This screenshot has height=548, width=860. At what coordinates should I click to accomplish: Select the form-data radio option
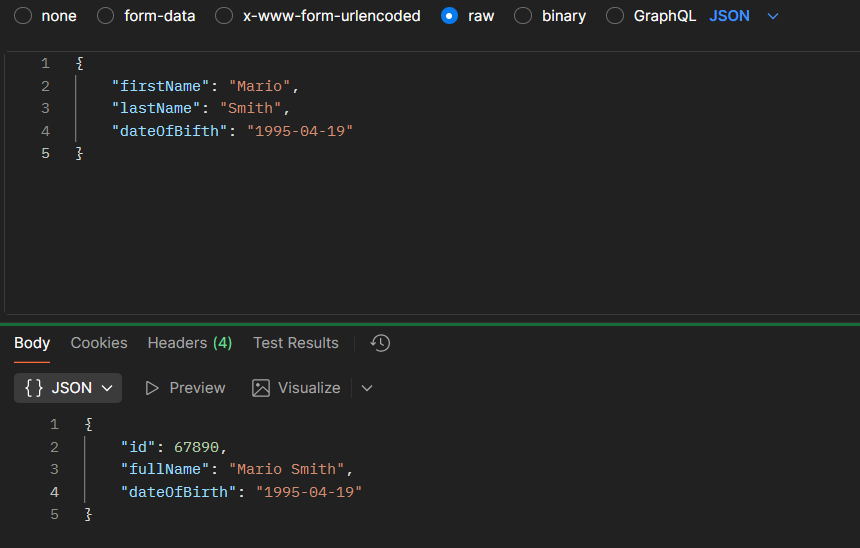click(105, 16)
